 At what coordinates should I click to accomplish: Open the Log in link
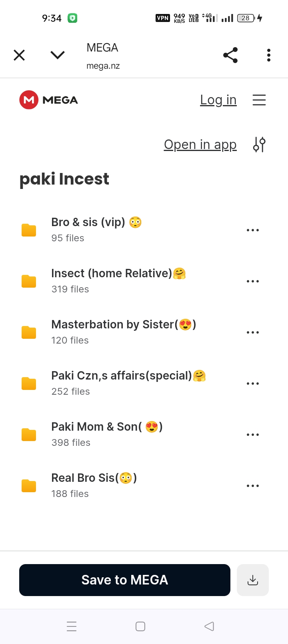(218, 100)
